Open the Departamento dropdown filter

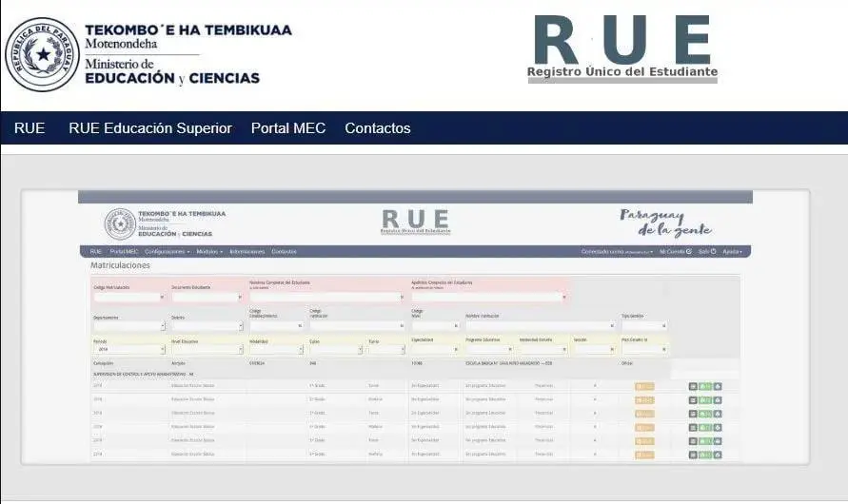(129, 326)
